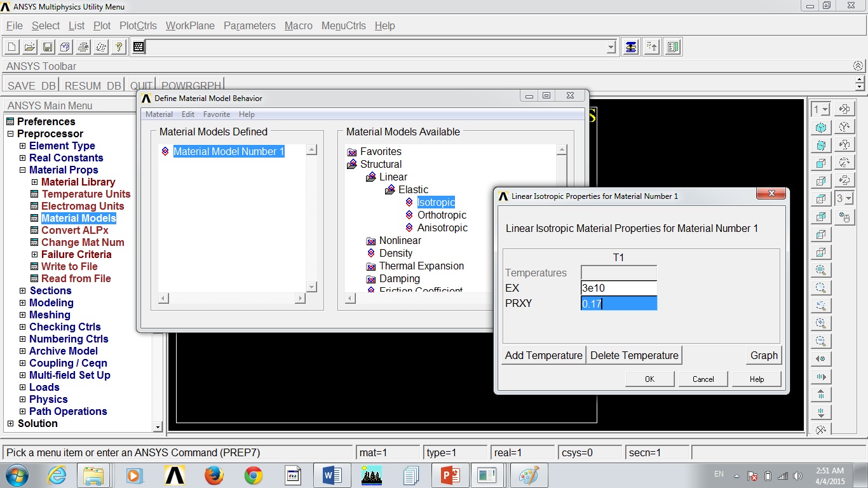
Task: Open the PlotCtrls menu
Action: click(x=138, y=25)
